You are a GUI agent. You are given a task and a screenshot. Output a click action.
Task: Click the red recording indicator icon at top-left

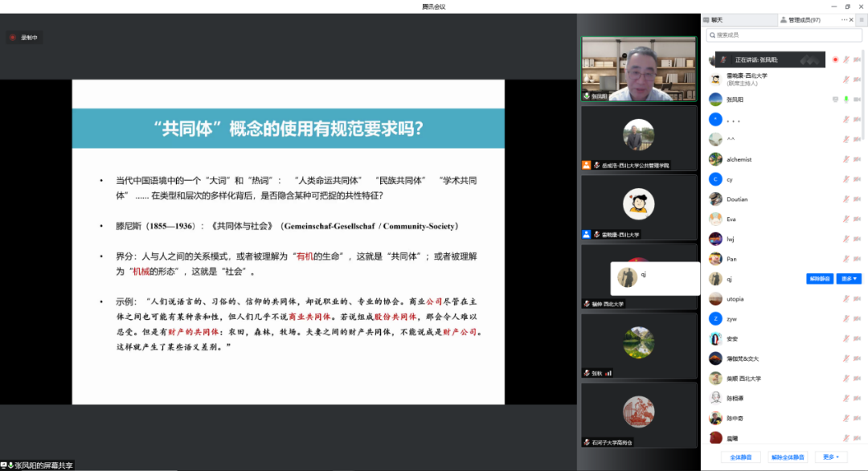click(x=12, y=37)
